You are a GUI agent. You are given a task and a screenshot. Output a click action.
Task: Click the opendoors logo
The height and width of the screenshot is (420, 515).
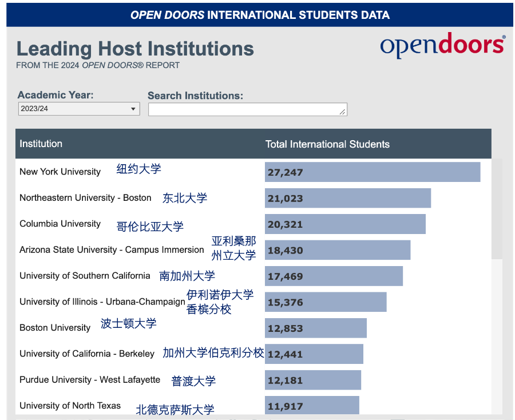click(443, 45)
